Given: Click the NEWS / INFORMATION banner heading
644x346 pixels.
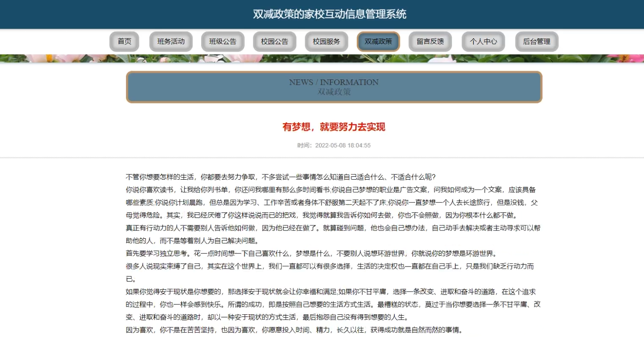Looking at the screenshot, I should tap(334, 82).
